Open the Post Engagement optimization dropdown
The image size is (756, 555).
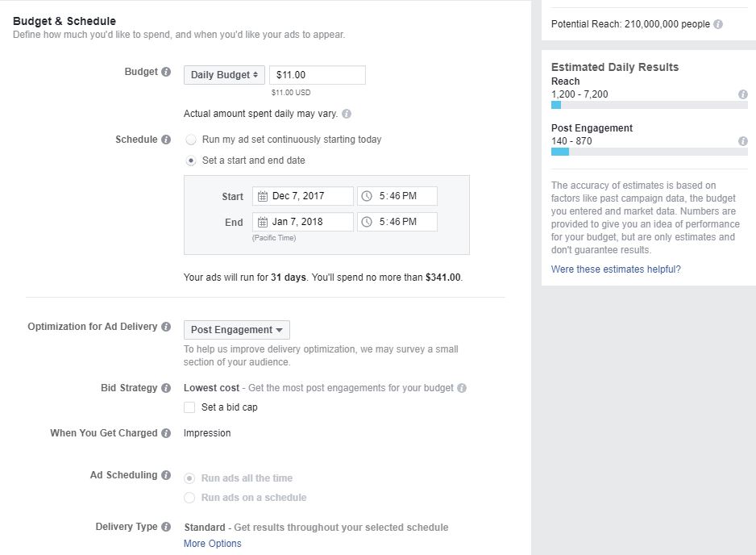coord(235,329)
